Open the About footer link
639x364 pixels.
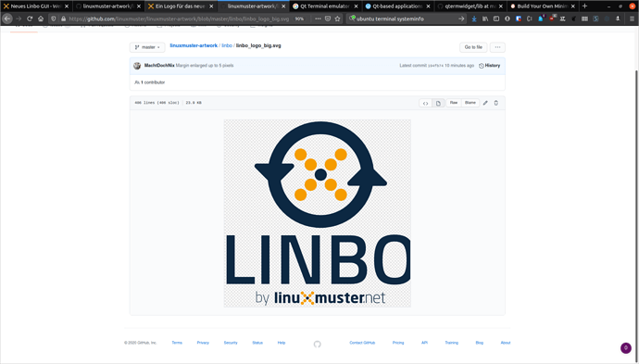(506, 343)
